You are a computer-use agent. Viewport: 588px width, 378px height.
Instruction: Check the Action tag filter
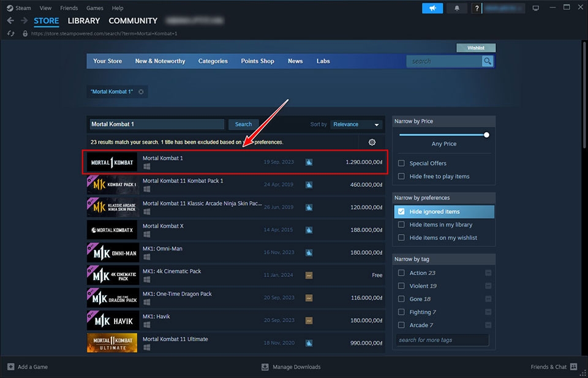coord(401,273)
